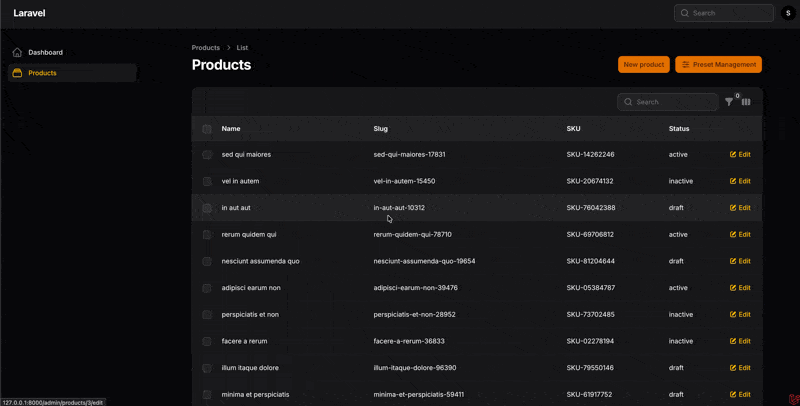800x406 pixels.
Task: Select the 'sed qui maiores' row checkbox
Action: [207, 155]
